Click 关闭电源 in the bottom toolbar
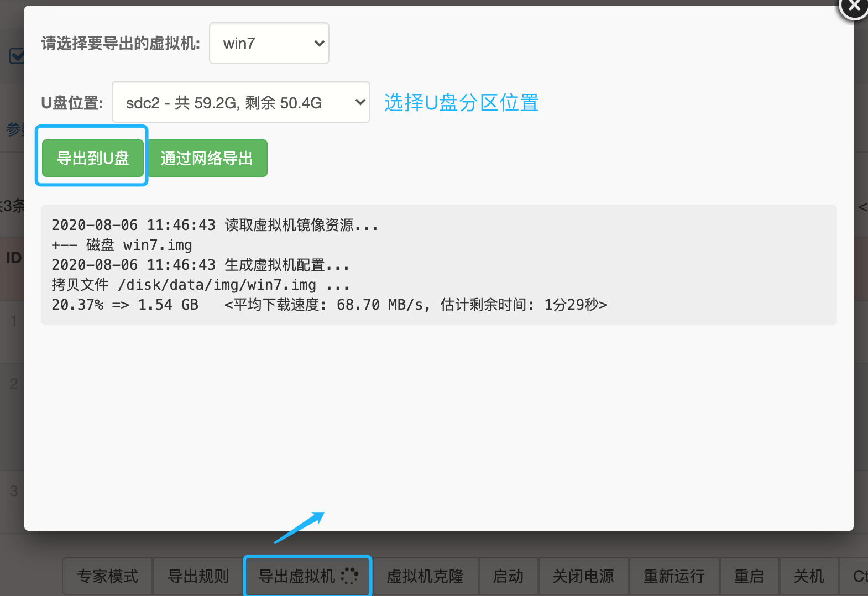Viewport: 868px width, 596px height. pyautogui.click(x=583, y=576)
